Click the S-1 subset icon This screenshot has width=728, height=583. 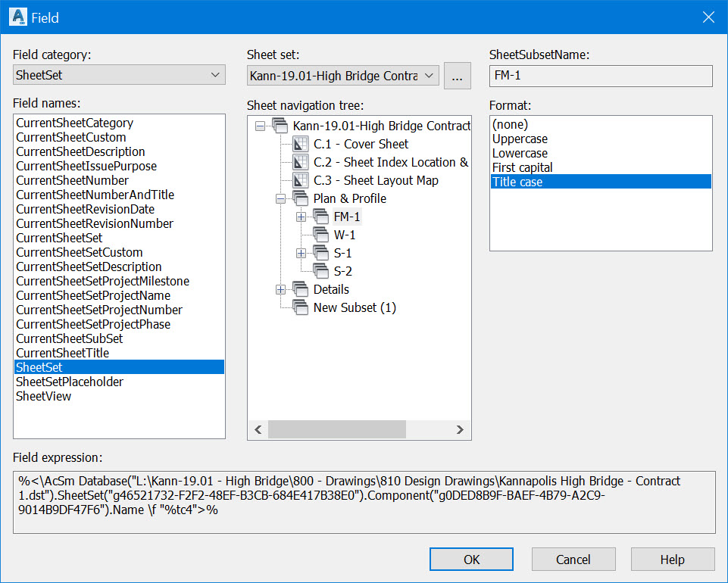point(321,253)
